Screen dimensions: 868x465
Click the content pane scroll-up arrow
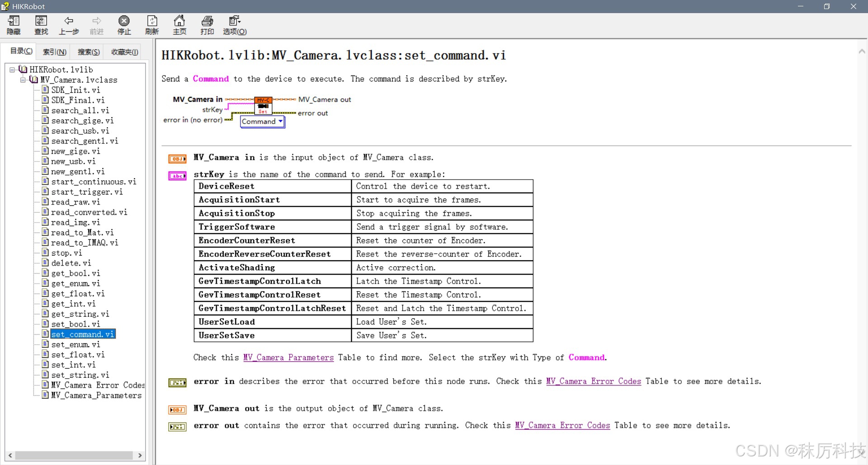point(862,51)
